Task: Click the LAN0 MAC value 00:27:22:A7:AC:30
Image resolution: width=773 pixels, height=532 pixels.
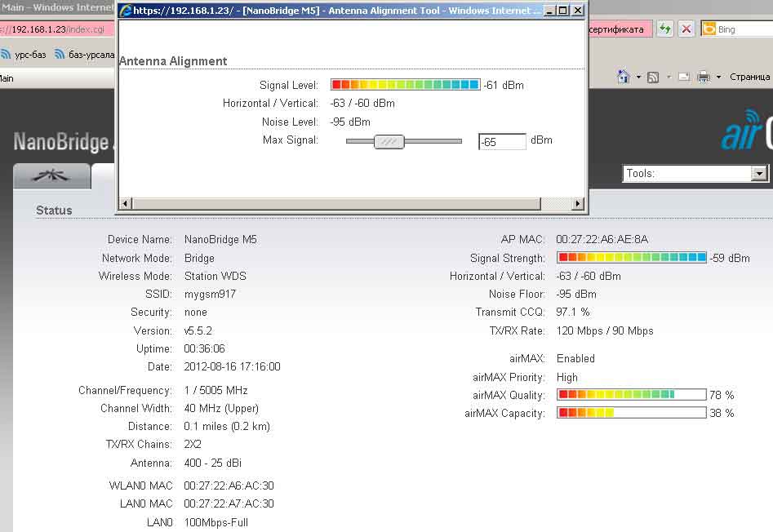Action: [229, 503]
